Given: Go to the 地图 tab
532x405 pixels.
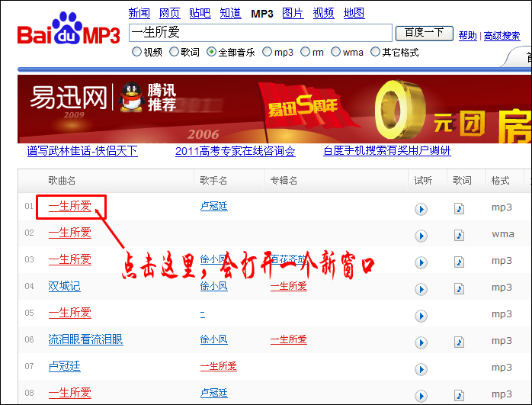Looking at the screenshot, I should (x=354, y=13).
